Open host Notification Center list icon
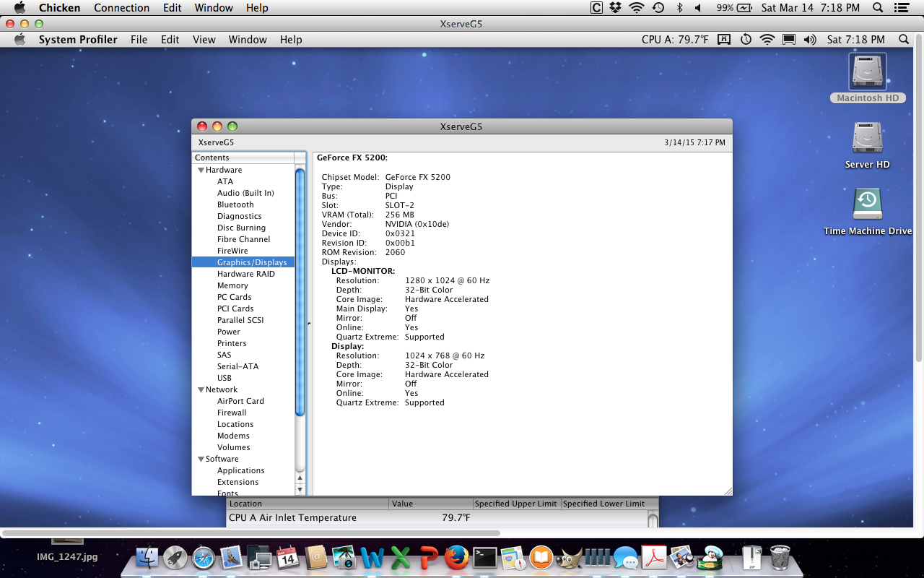Image resolution: width=924 pixels, height=578 pixels. [x=902, y=8]
